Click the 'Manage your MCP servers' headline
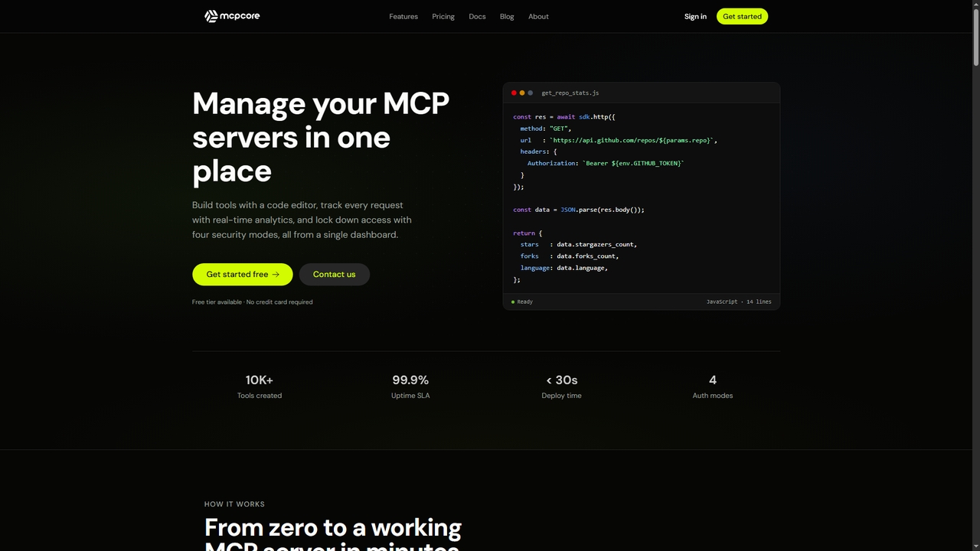 (x=321, y=137)
